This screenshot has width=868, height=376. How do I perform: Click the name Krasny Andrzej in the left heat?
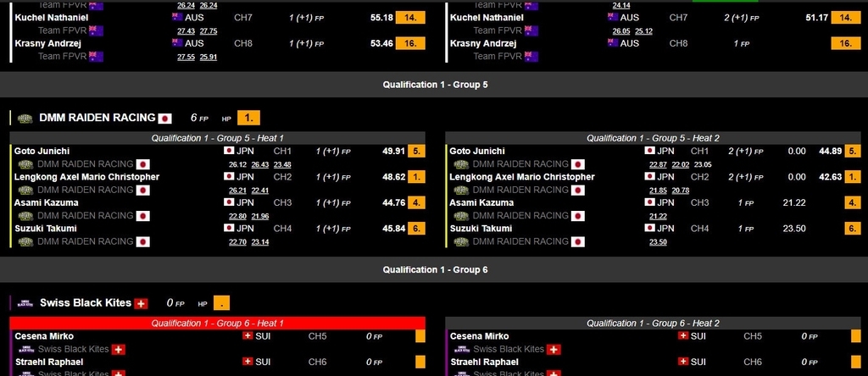tap(47, 43)
